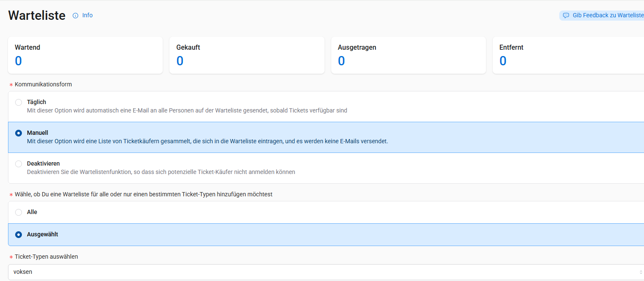The height and width of the screenshot is (281, 644).
Task: Open Gib Feedback zu Warteliste button
Action: (602, 16)
